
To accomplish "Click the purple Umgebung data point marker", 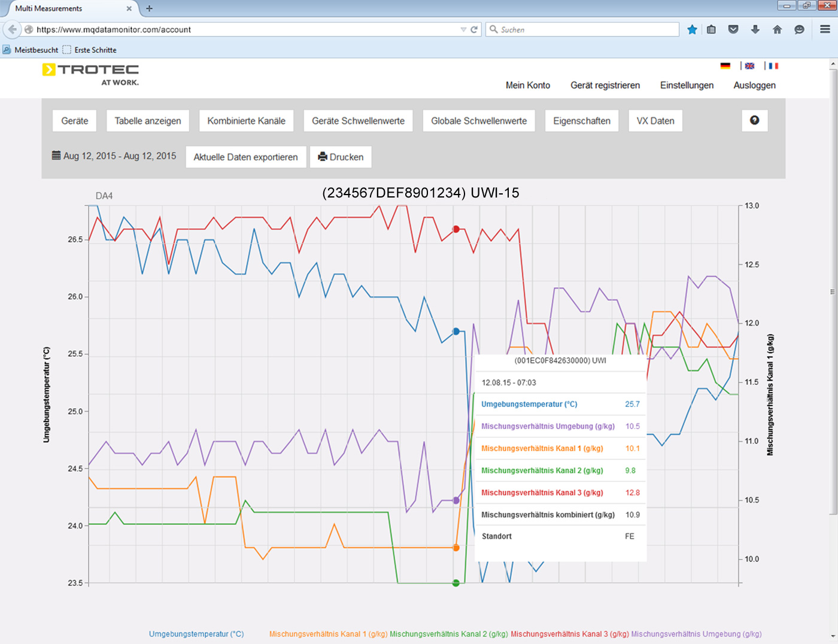I will click(x=456, y=500).
